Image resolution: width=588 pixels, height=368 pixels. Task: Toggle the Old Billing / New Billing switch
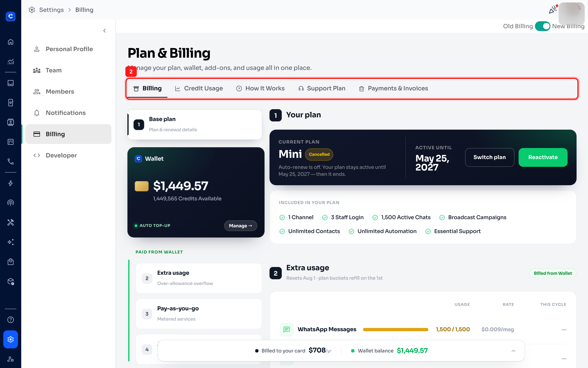click(x=542, y=26)
